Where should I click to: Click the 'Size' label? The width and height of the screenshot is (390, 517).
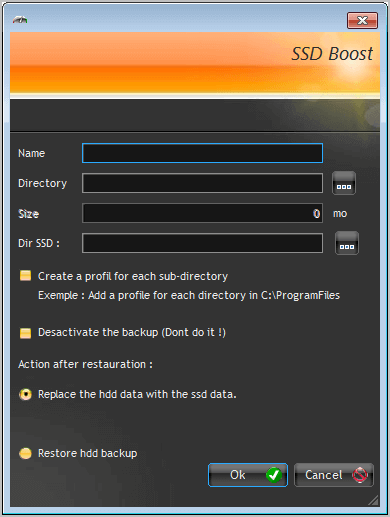(28, 213)
